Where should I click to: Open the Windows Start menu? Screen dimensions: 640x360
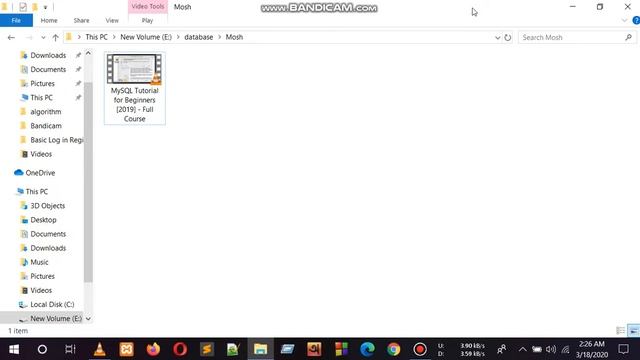pos(13,349)
